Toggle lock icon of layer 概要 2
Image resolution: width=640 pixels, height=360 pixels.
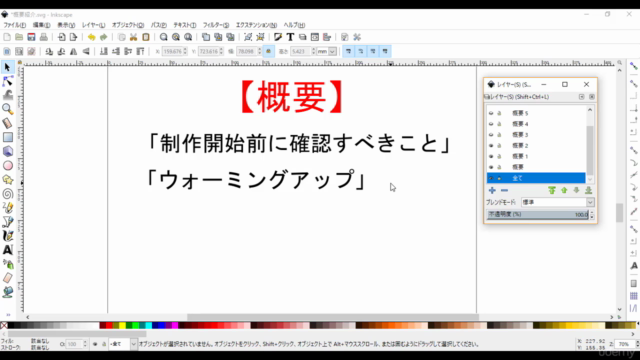(x=499, y=145)
